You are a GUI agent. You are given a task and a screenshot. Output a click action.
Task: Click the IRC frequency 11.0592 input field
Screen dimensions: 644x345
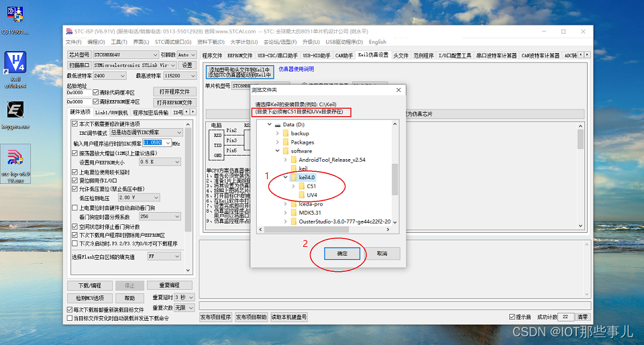pyautogui.click(x=154, y=143)
